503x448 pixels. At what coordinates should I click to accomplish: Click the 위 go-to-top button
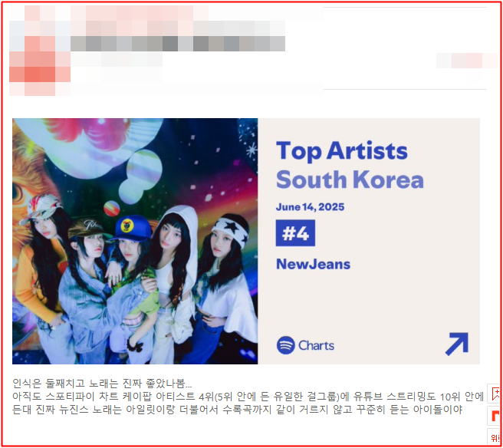click(x=495, y=437)
